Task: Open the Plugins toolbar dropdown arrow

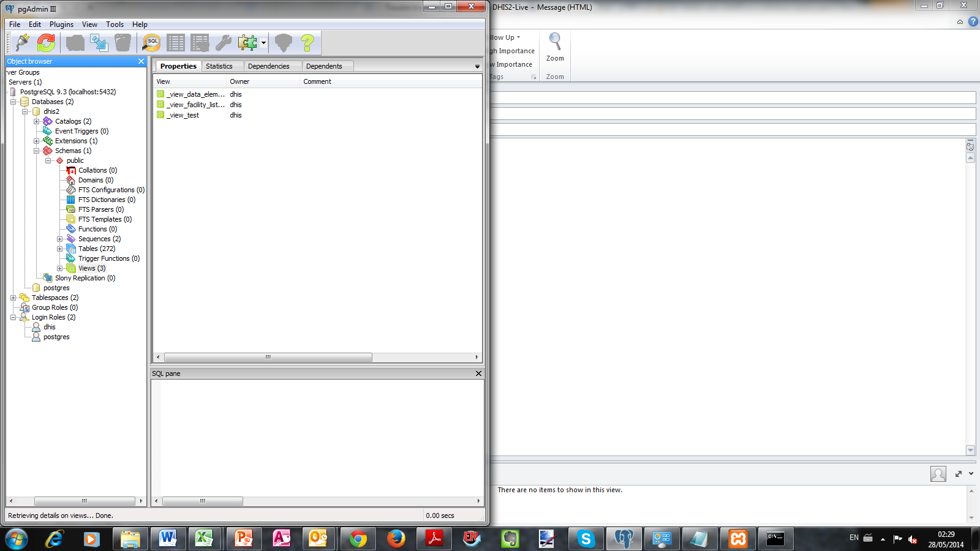Action: pos(263,43)
